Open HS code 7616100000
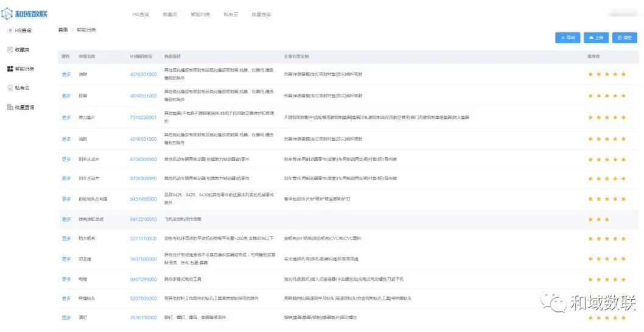Viewport: 644px width, 332px height. click(143, 317)
